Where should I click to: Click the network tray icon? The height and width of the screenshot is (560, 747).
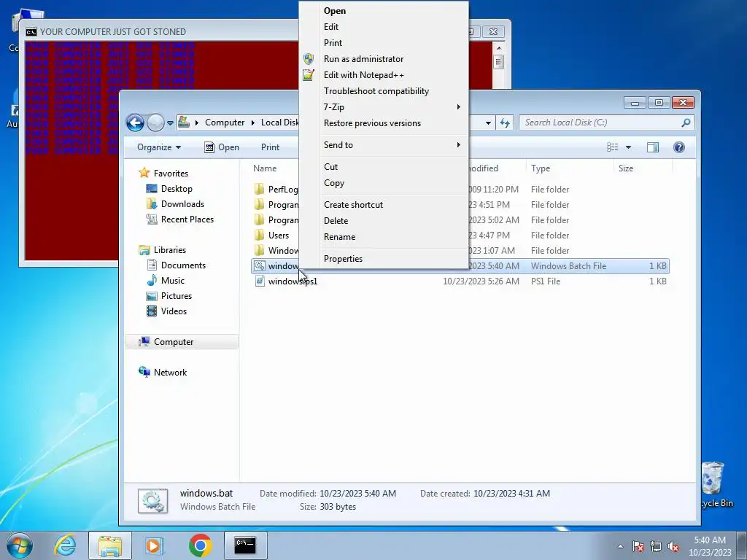click(656, 546)
